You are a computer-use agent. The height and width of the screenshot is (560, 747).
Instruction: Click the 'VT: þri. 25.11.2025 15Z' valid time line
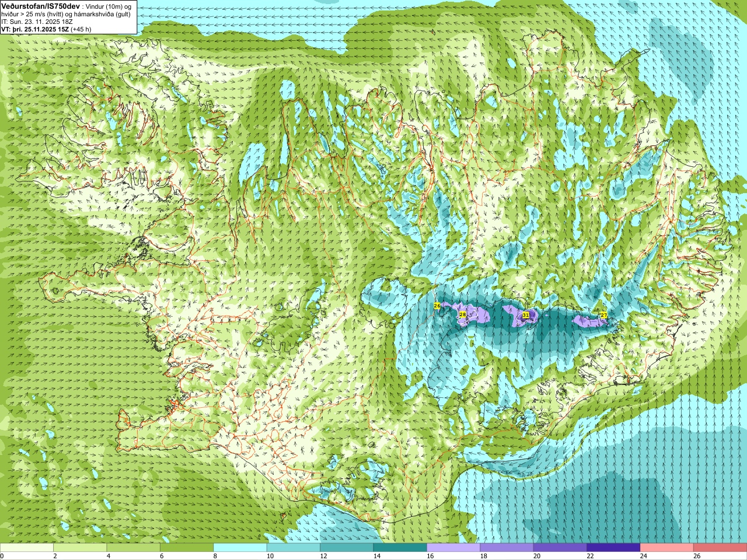(x=35, y=29)
